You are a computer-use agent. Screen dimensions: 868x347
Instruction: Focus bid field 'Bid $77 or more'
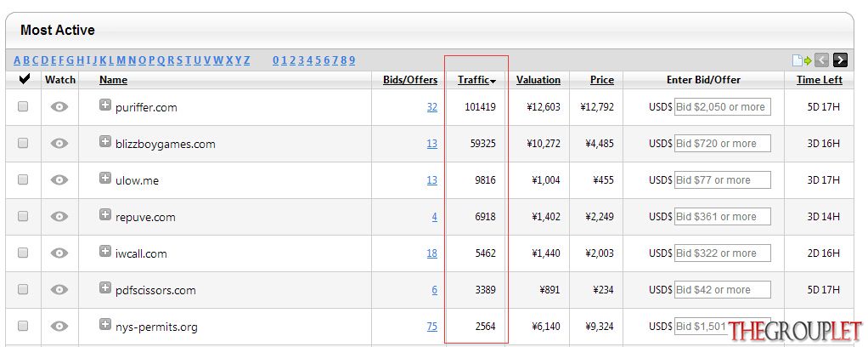coord(723,180)
